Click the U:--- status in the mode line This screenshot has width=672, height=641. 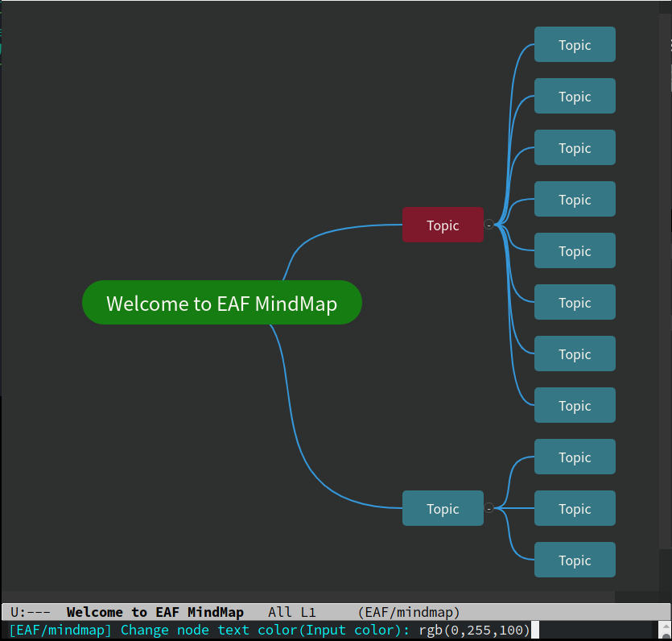31,612
